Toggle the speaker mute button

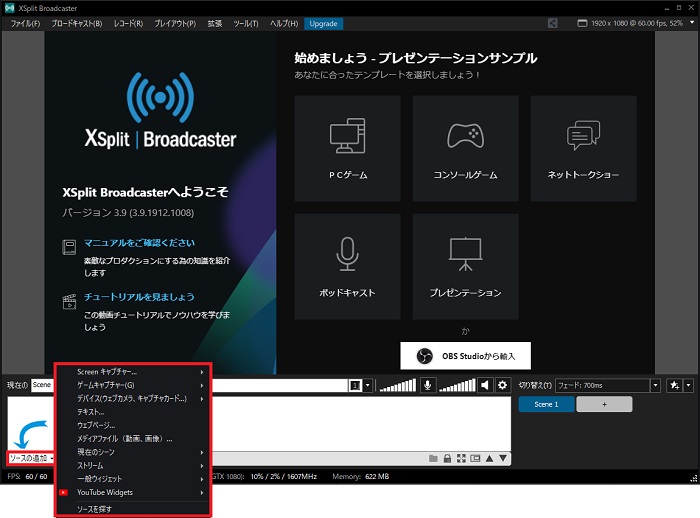click(x=485, y=385)
